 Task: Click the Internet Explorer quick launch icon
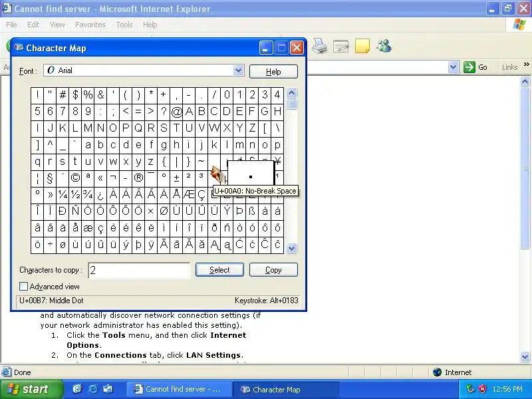click(92, 389)
